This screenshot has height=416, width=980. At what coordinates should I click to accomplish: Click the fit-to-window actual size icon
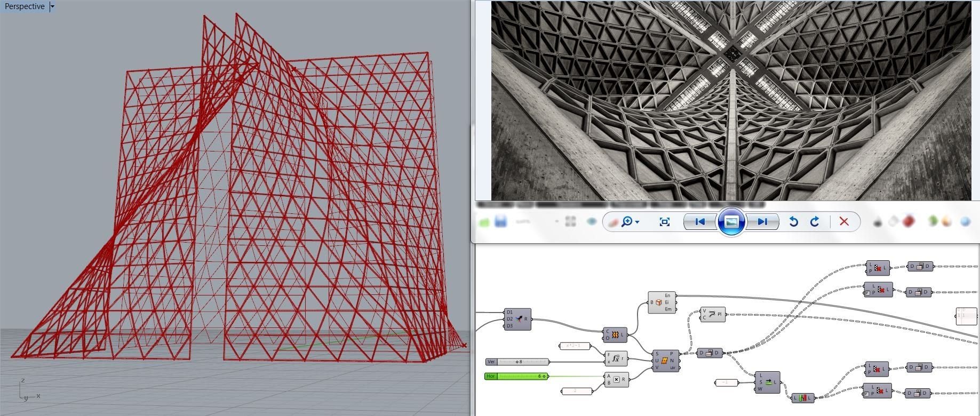(664, 221)
